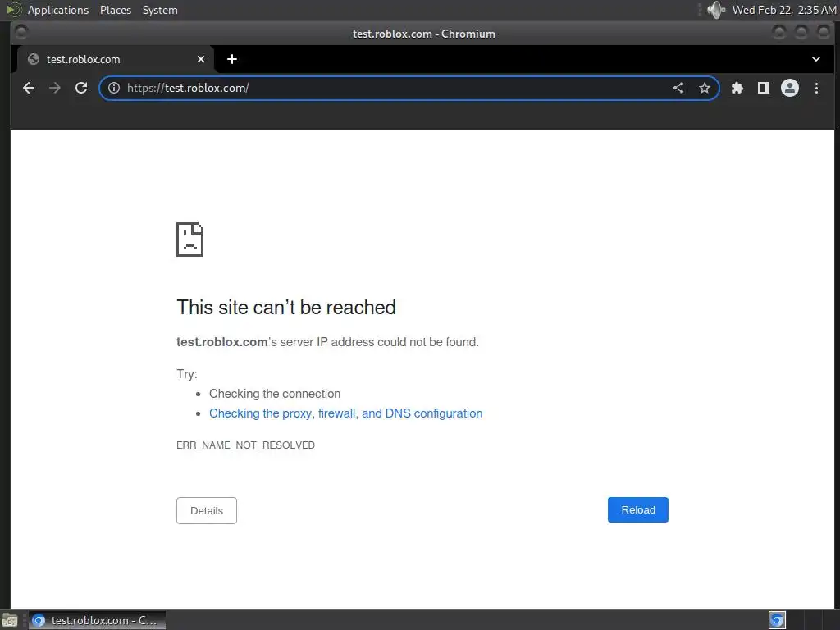Bookmark this tab with the star icon

(705, 88)
